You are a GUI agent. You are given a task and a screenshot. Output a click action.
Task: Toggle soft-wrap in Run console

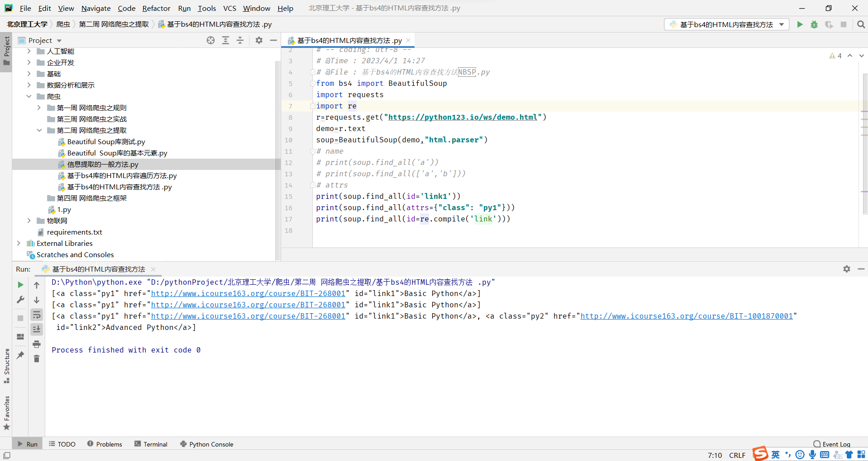click(x=37, y=315)
